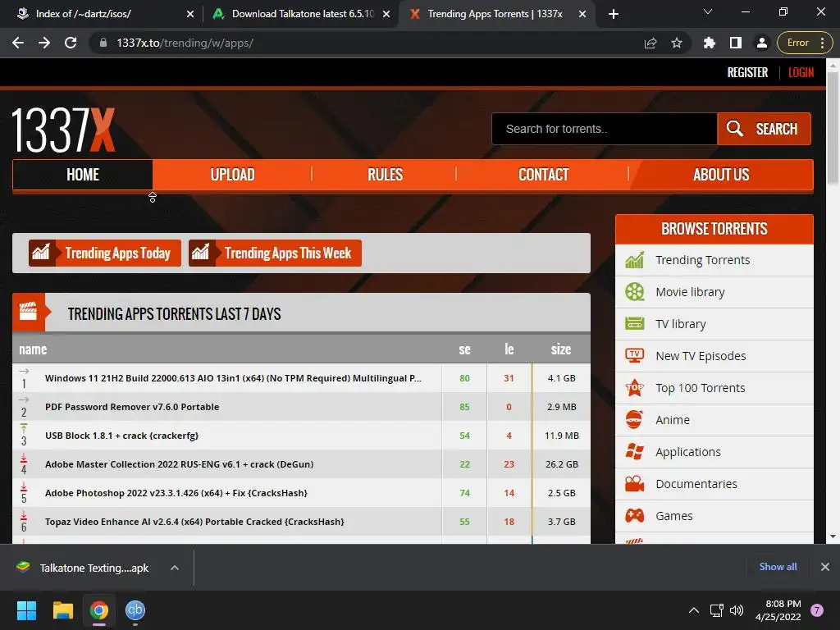This screenshot has width=840, height=630.
Task: Open the Chrome profile avatar icon
Action: pyautogui.click(x=761, y=43)
